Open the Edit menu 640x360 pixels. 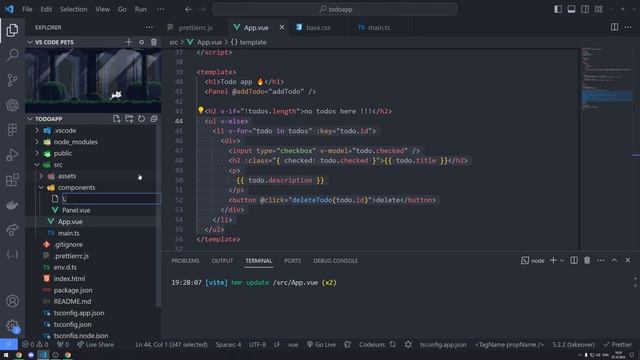(46, 9)
